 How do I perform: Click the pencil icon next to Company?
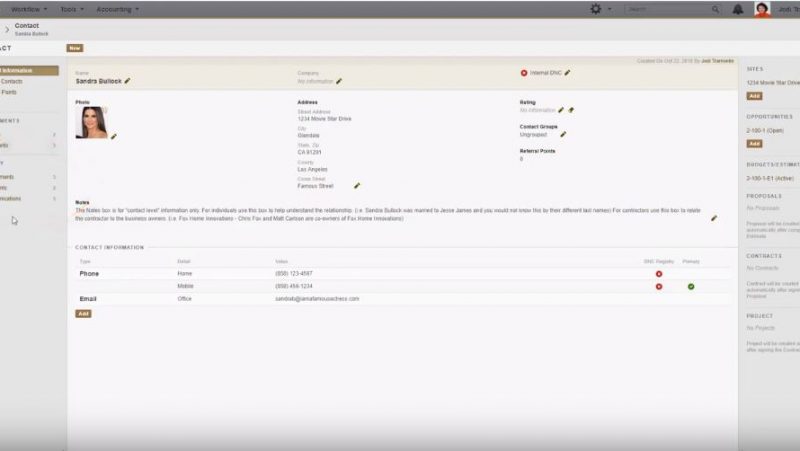click(339, 81)
